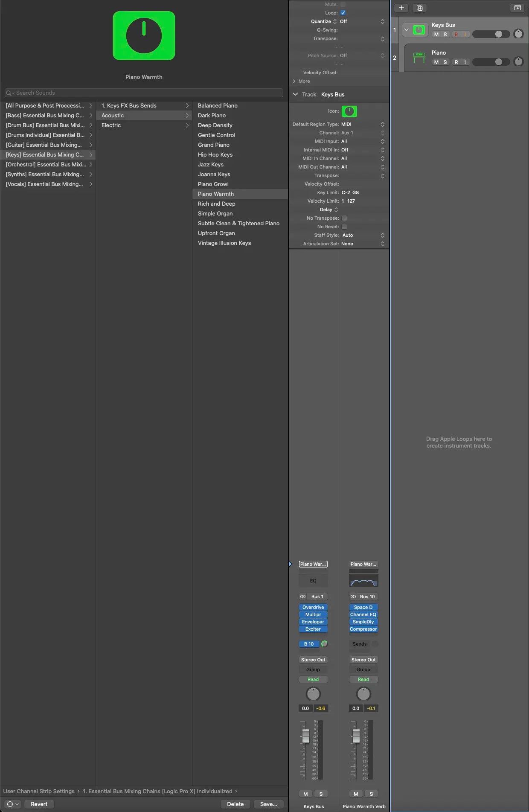Click the import tracks icon at top right
This screenshot has height=812, width=529.
coord(517,8)
